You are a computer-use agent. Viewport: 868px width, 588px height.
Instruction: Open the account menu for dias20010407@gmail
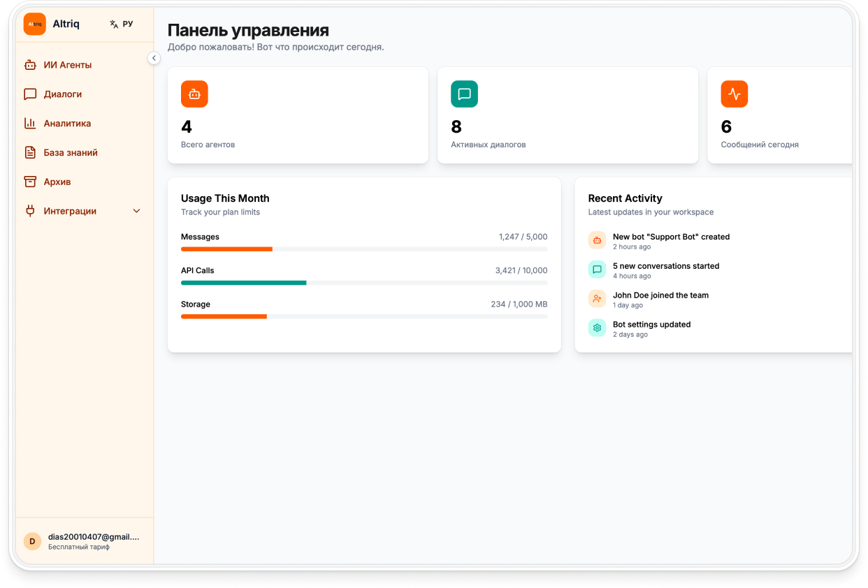pos(94,541)
